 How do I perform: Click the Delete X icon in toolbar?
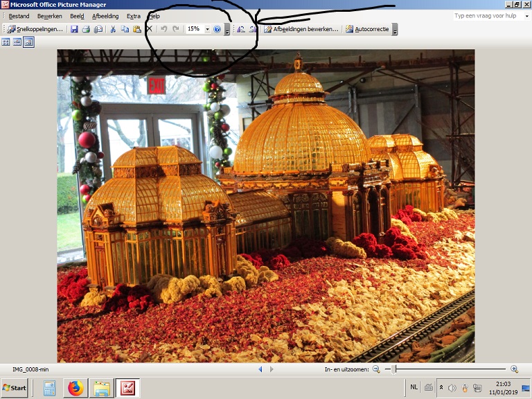pos(149,29)
